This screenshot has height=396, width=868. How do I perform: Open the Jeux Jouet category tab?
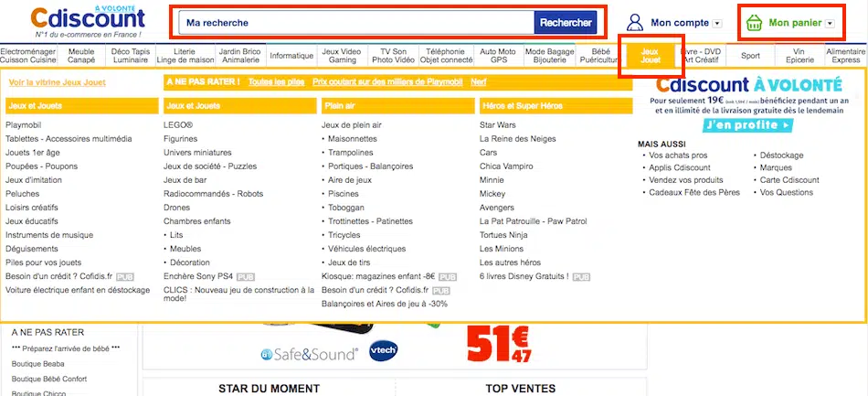click(650, 55)
